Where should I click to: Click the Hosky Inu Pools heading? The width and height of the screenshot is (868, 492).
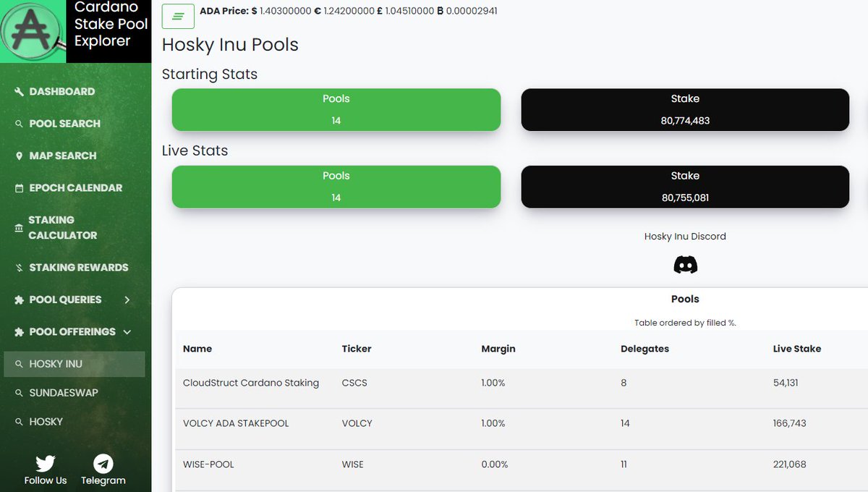pos(230,45)
